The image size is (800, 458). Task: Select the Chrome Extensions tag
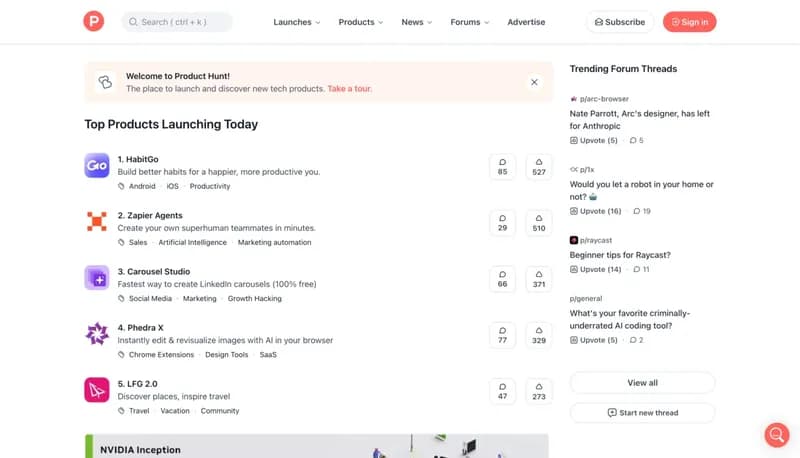[161, 354]
